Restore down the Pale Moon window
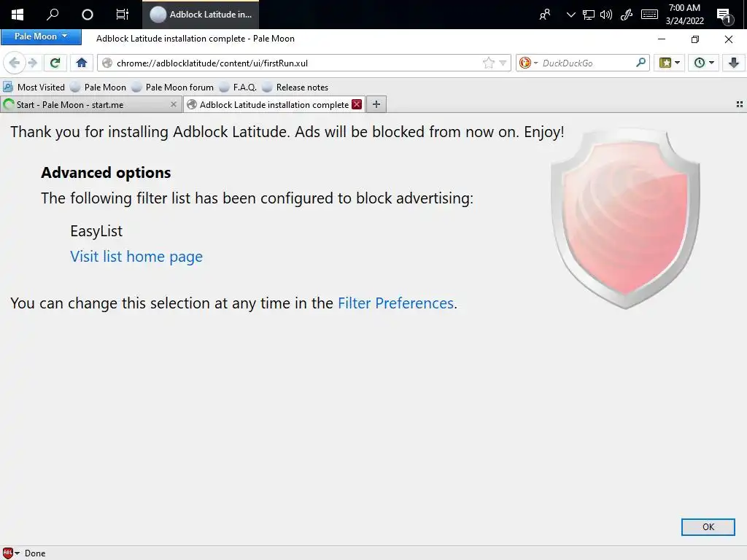Viewport: 747px width, 560px height. point(695,39)
